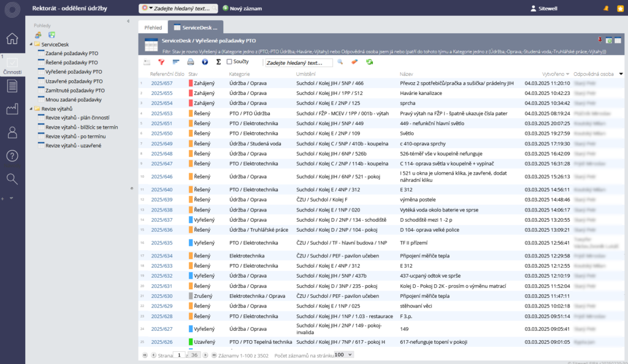628x364 pixels.
Task: Open Uzavřené požadavky PTO view
Action: coord(74,82)
